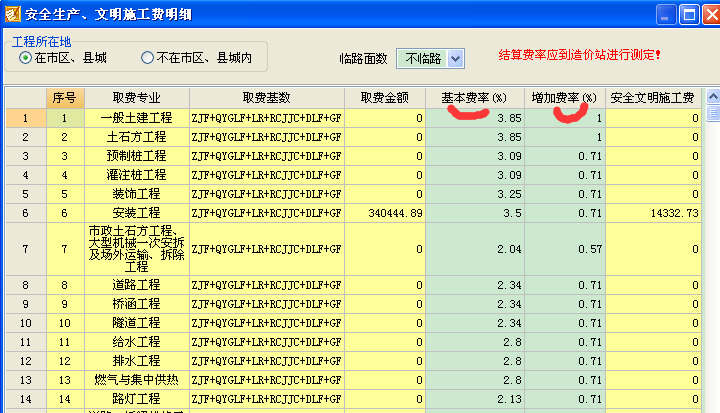
Task: Open the 临路面数 dropdown
Action: pyautogui.click(x=455, y=59)
